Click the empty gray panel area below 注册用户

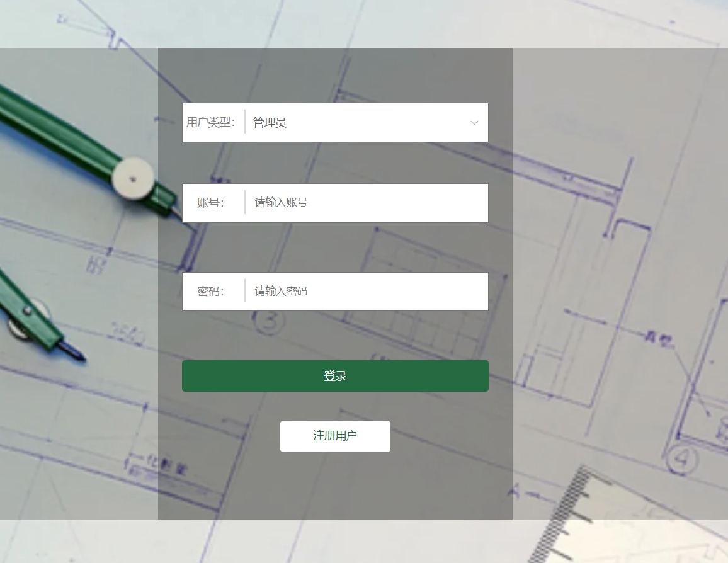point(335,488)
